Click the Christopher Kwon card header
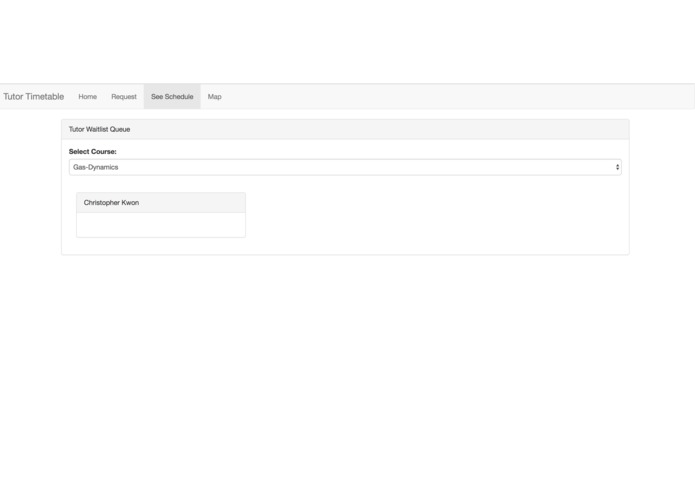695x494 pixels. [x=161, y=202]
